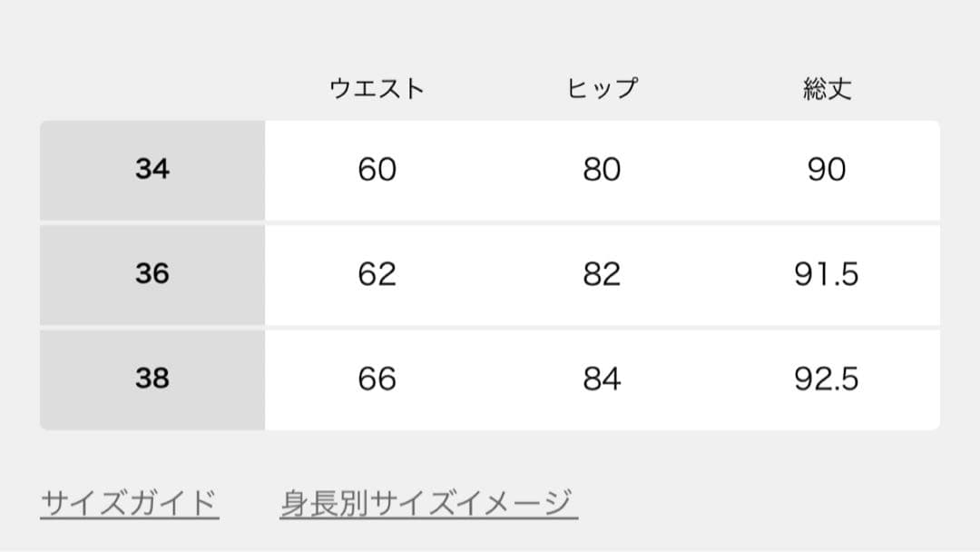Select the size 38 row header
Viewport: 980px width, 552px height.
pos(152,378)
